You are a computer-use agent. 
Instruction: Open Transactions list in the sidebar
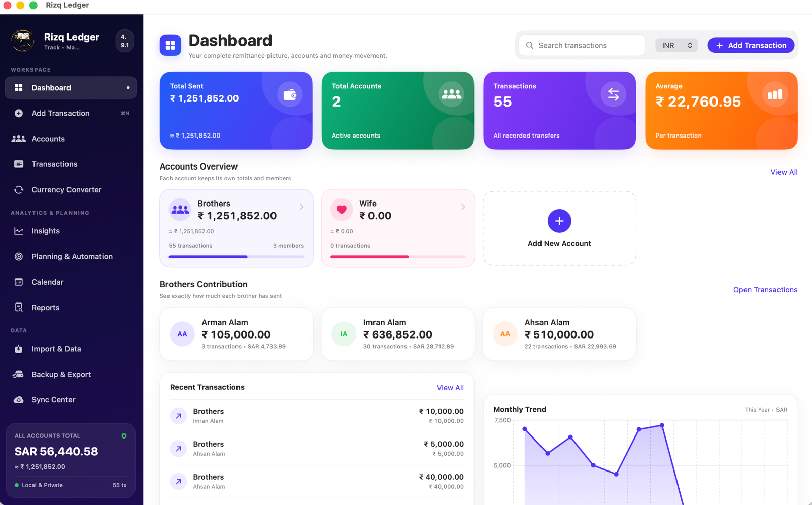click(x=71, y=164)
